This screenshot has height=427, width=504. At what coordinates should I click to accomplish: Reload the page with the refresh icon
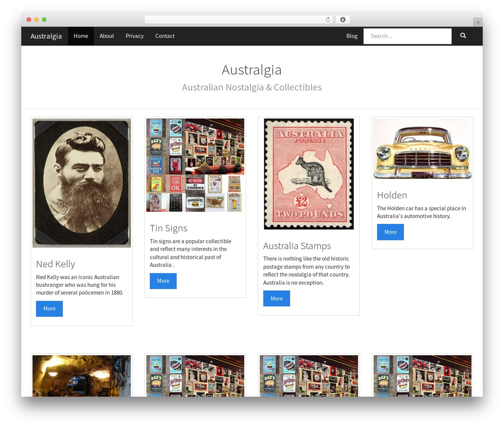328,20
